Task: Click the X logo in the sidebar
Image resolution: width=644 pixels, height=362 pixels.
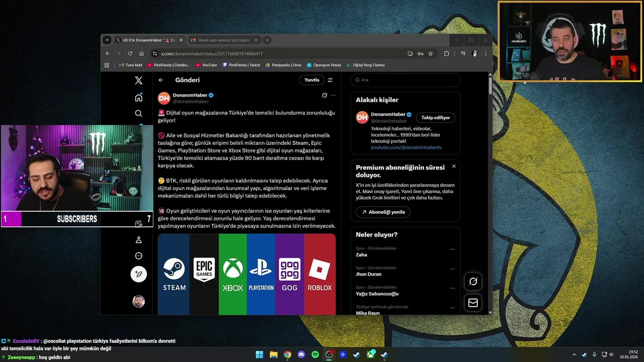Action: click(139, 80)
